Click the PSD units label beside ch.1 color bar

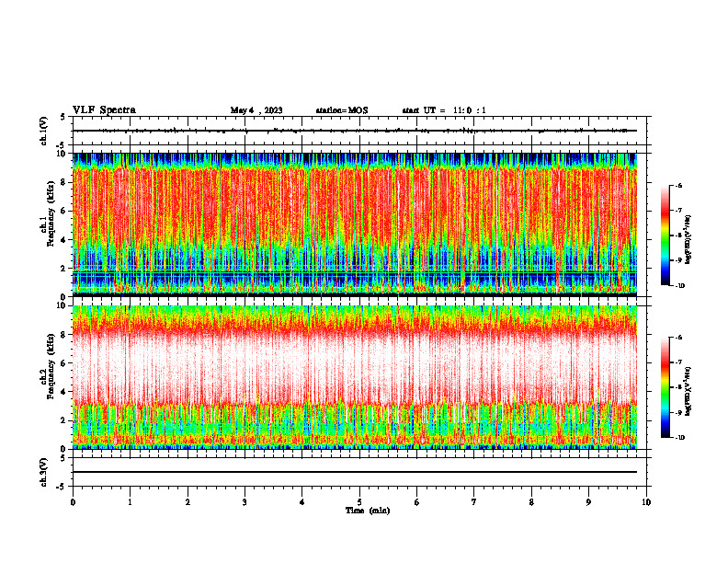(x=688, y=240)
